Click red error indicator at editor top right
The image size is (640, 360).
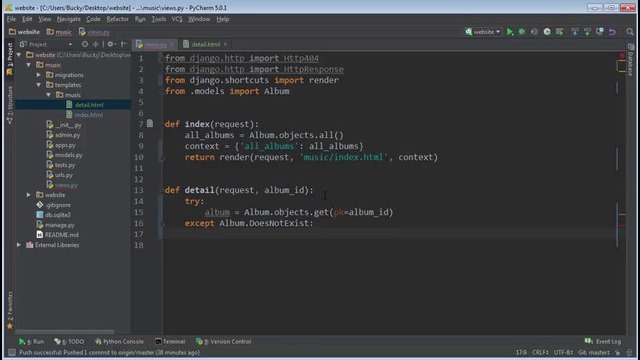pos(622,56)
